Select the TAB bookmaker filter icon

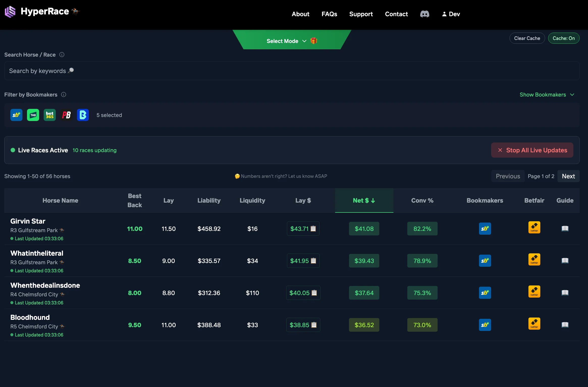tap(33, 115)
